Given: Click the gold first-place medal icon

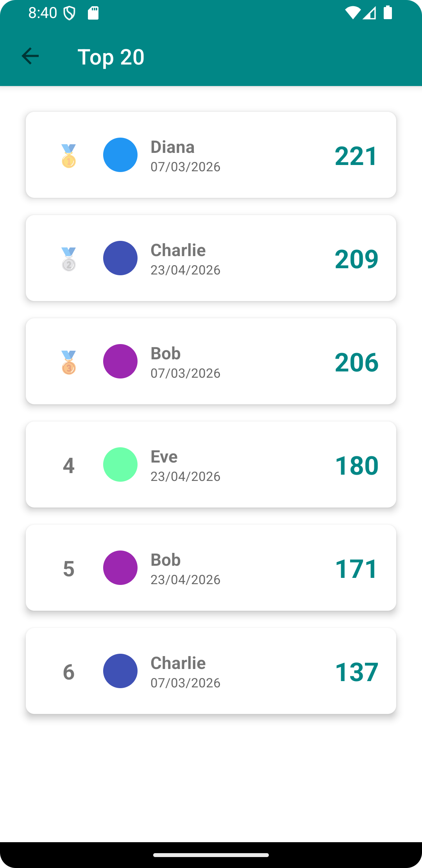Looking at the screenshot, I should click(x=69, y=156).
